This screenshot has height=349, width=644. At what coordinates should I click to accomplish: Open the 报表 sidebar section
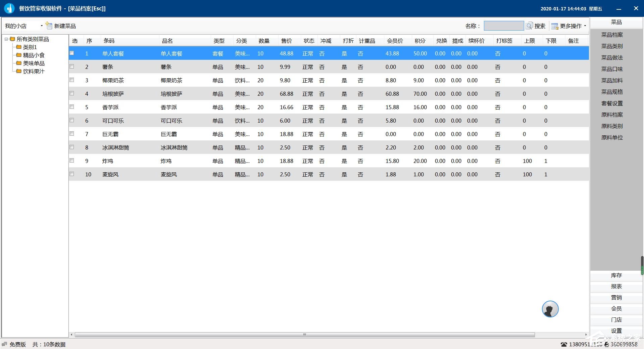(616, 287)
